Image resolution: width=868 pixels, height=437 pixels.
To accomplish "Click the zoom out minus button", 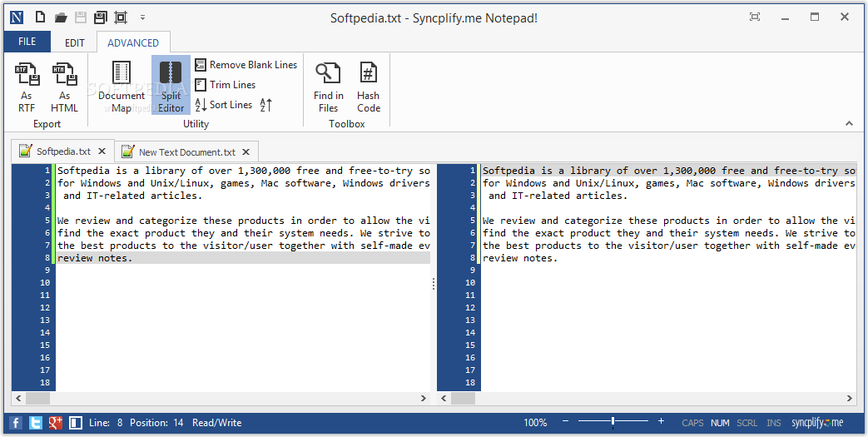I will [x=565, y=421].
